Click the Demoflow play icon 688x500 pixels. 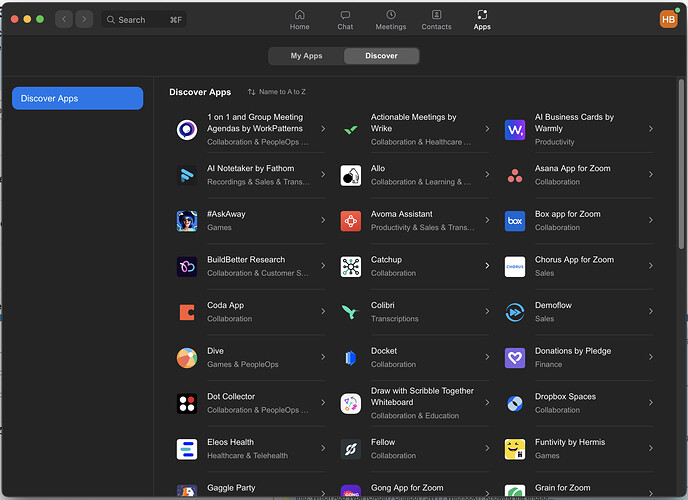pos(515,312)
